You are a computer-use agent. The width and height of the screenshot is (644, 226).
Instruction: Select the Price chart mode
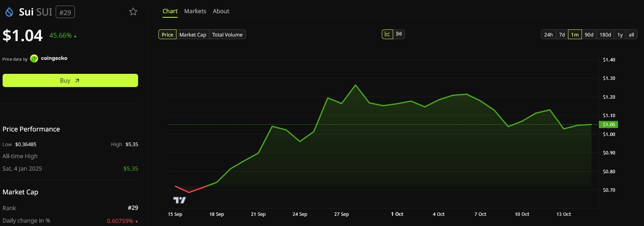pyautogui.click(x=167, y=35)
